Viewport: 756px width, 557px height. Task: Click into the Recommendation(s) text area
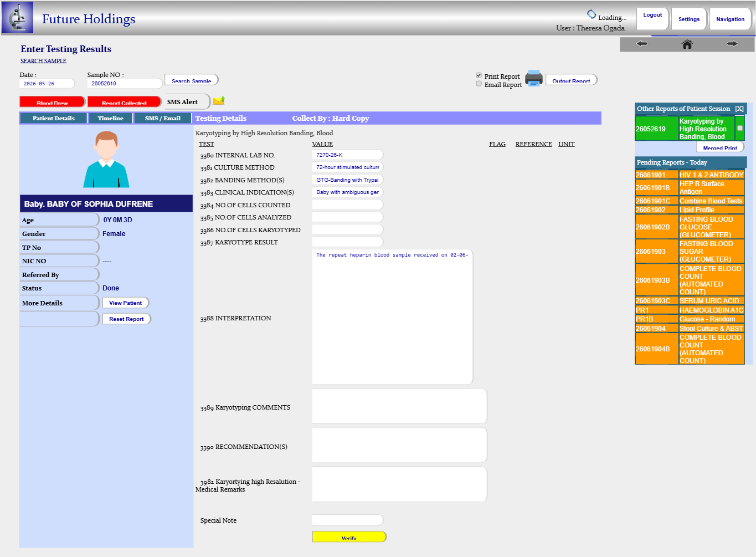click(399, 445)
